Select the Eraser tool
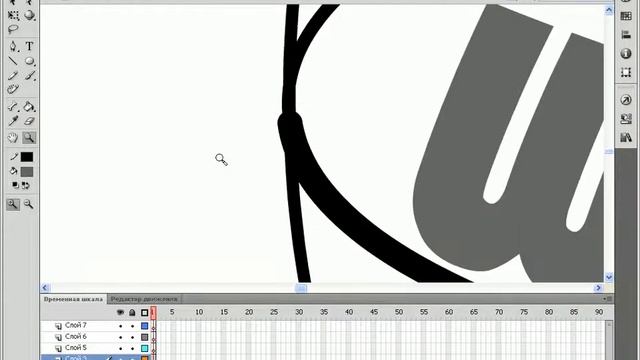The width and height of the screenshot is (640, 360). click(x=29, y=121)
